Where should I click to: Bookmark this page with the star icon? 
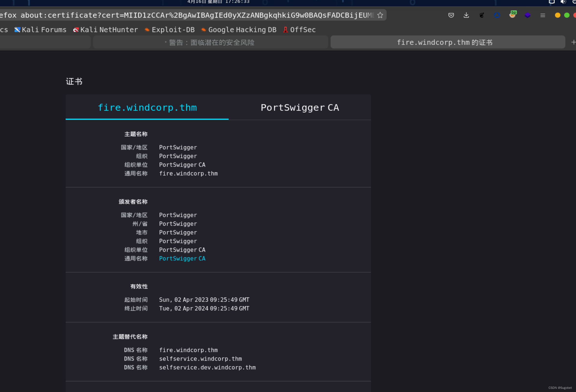tap(380, 15)
